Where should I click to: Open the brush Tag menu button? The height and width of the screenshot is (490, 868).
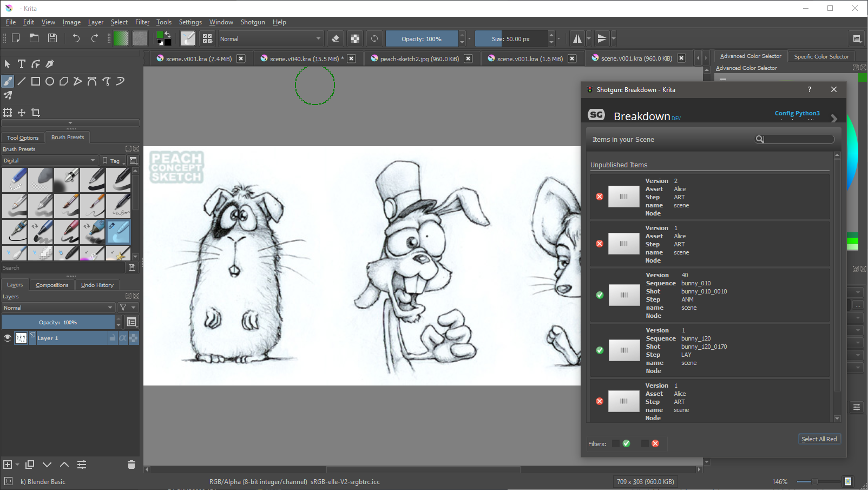pos(114,161)
